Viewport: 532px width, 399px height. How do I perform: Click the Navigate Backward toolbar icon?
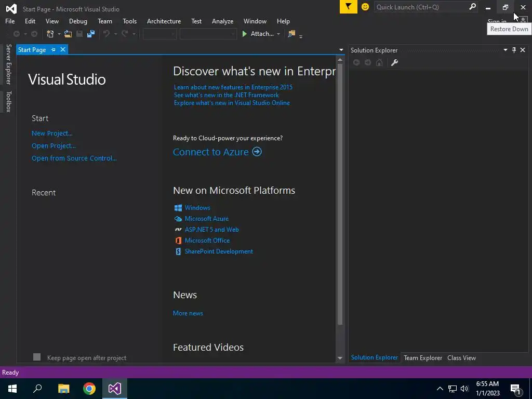pos(16,34)
